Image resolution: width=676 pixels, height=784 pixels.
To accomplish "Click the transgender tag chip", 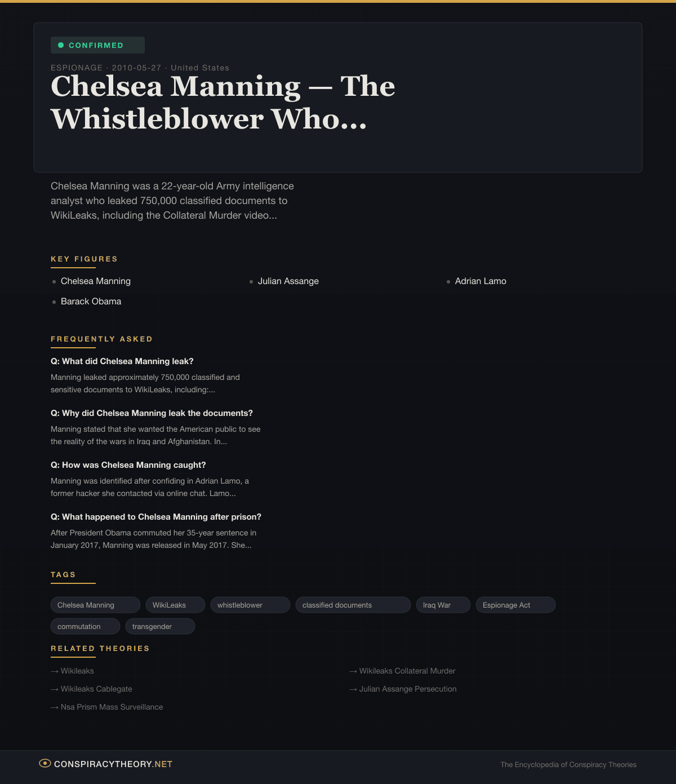I will (x=160, y=626).
